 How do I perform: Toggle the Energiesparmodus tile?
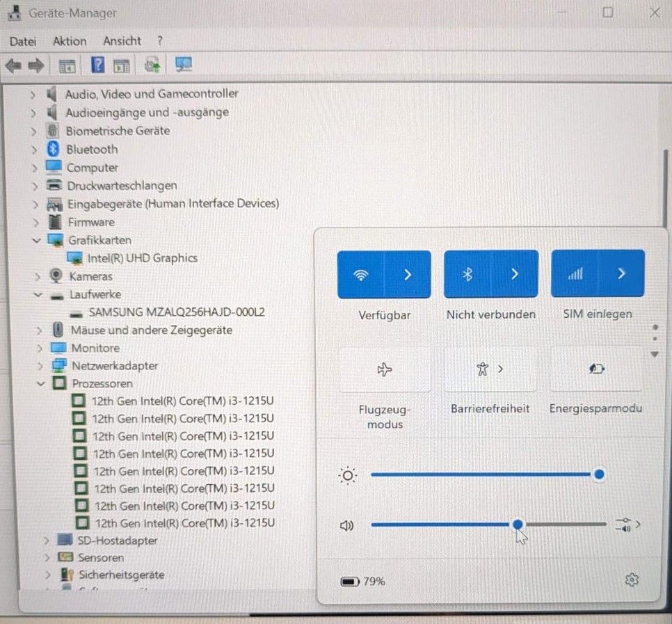pos(596,369)
